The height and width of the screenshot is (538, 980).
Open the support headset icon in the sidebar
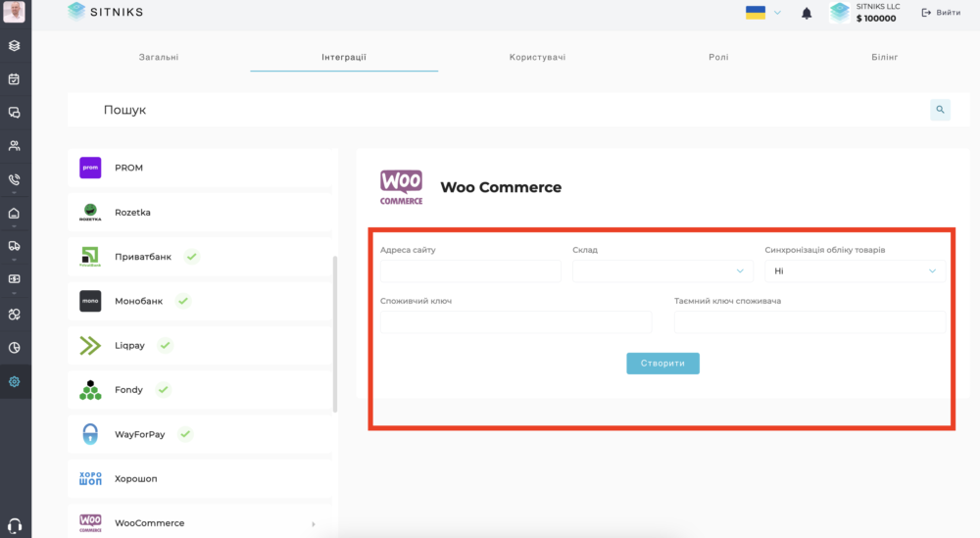tap(15, 525)
